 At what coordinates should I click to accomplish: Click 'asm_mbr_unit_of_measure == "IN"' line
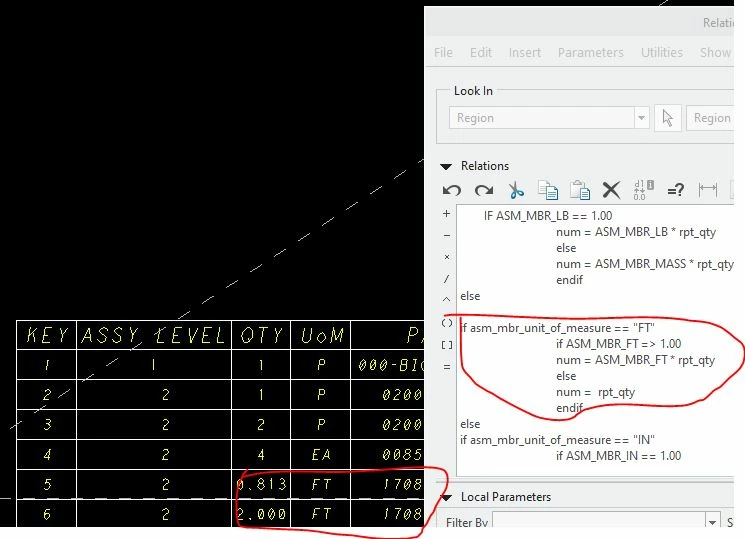pyautogui.click(x=557, y=440)
